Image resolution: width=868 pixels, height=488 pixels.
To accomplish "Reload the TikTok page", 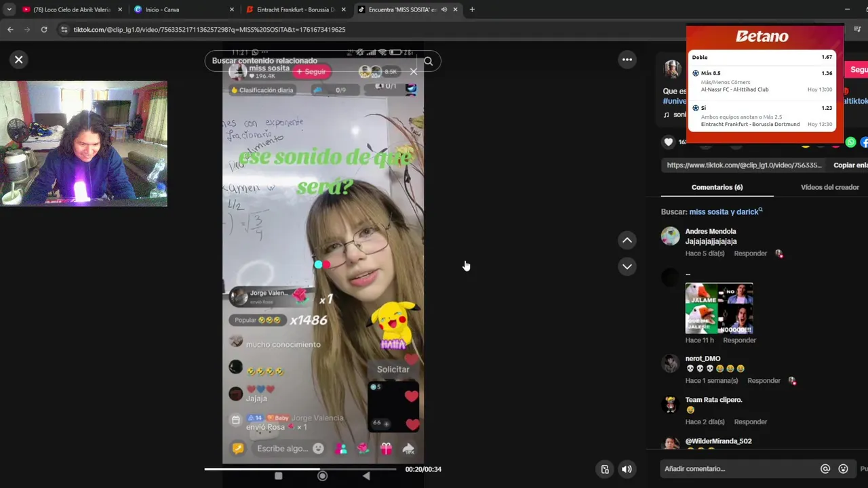I will click(44, 29).
